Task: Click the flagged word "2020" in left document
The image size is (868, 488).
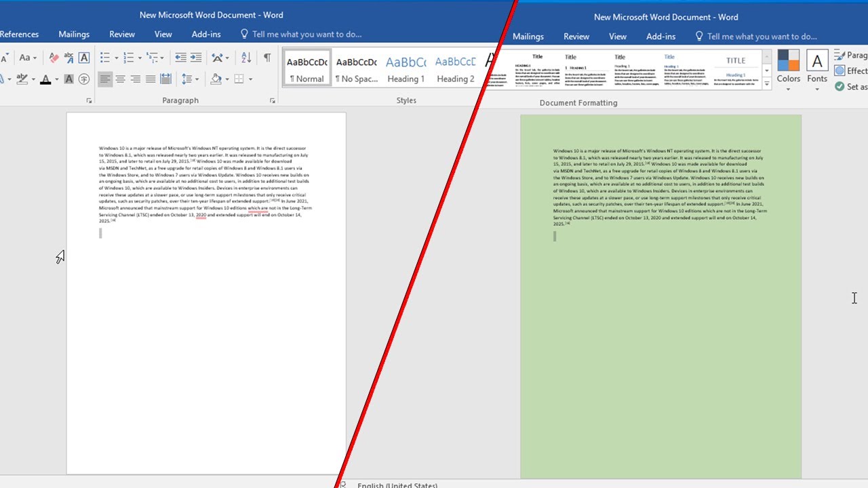Action: pos(201,214)
